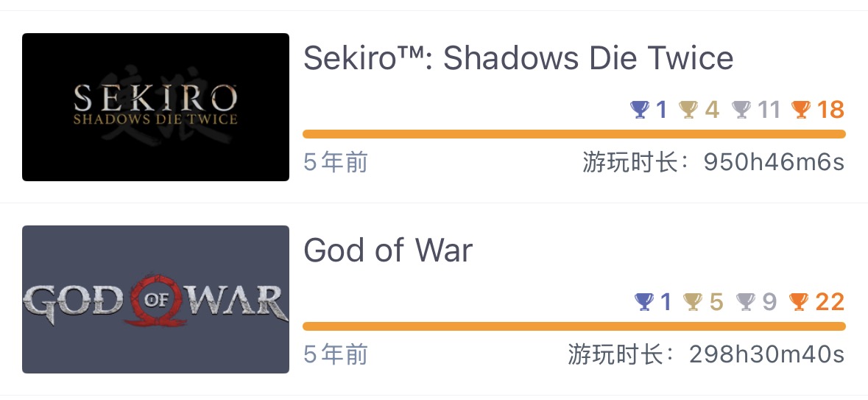
Task: Open the Sekiro™: Shadows Die Twice title
Action: 518,58
